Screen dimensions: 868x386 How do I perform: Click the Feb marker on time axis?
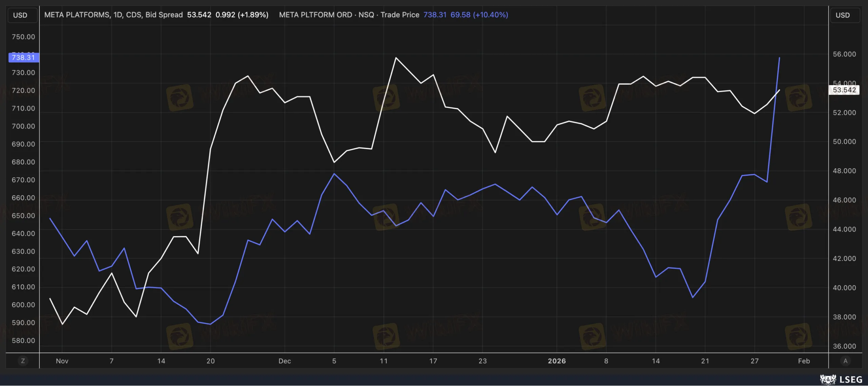[804, 361]
